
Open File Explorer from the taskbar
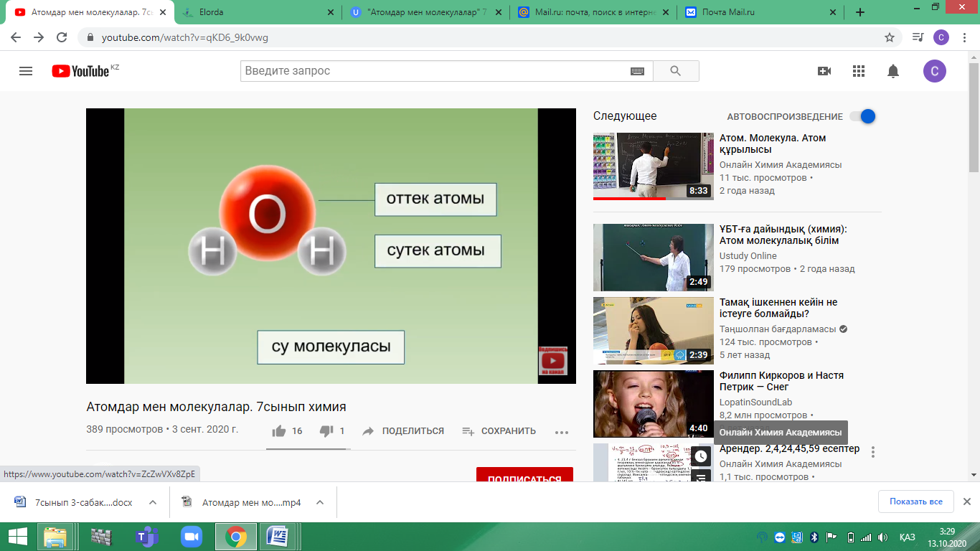[x=55, y=537]
